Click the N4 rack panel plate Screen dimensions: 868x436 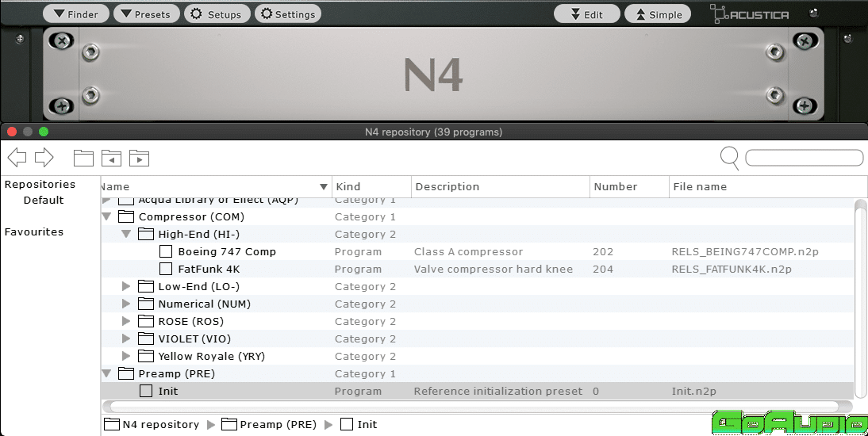(x=433, y=75)
